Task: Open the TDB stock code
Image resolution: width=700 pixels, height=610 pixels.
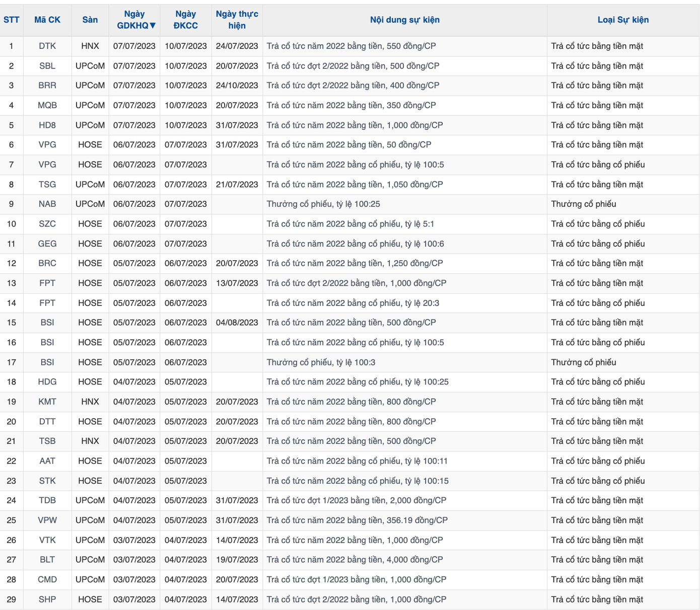Action: coord(47,501)
